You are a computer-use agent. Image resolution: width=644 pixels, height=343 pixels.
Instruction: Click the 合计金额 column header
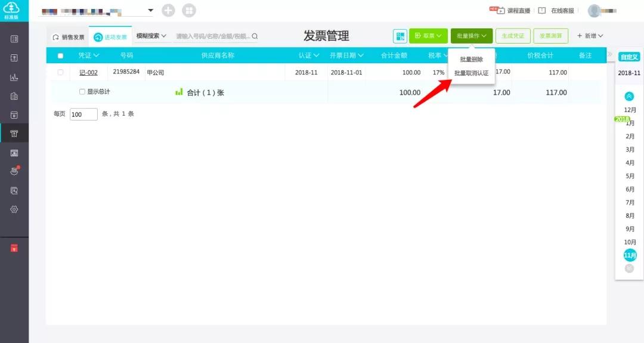(x=394, y=55)
